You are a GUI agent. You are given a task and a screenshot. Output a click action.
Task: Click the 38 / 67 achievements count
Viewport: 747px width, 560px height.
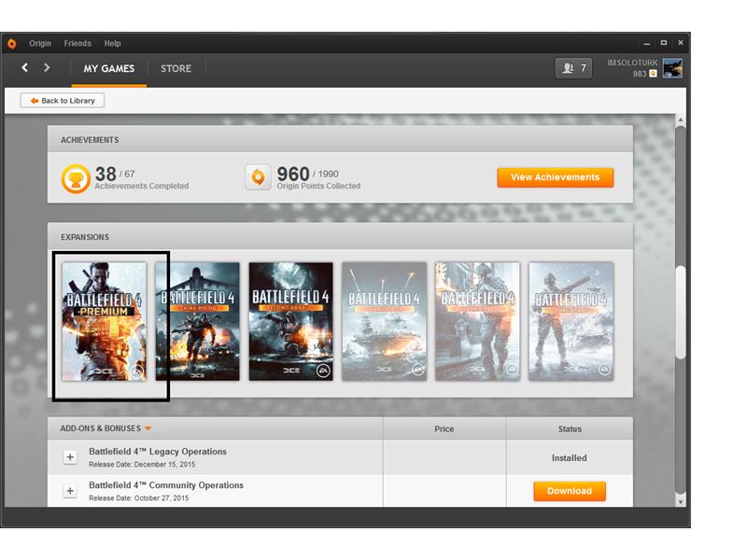click(x=115, y=174)
